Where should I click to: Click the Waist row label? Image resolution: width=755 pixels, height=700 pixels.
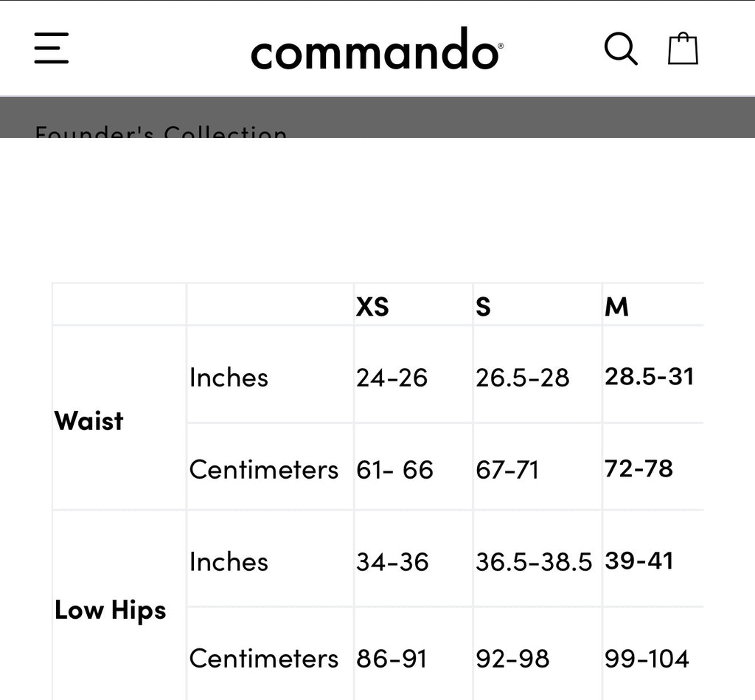pos(89,420)
